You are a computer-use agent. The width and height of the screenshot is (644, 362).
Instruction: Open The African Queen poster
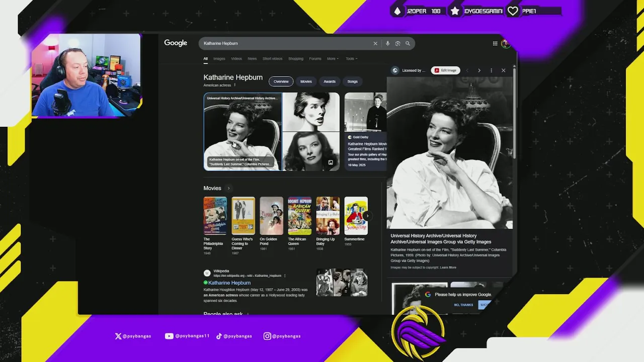tap(300, 216)
